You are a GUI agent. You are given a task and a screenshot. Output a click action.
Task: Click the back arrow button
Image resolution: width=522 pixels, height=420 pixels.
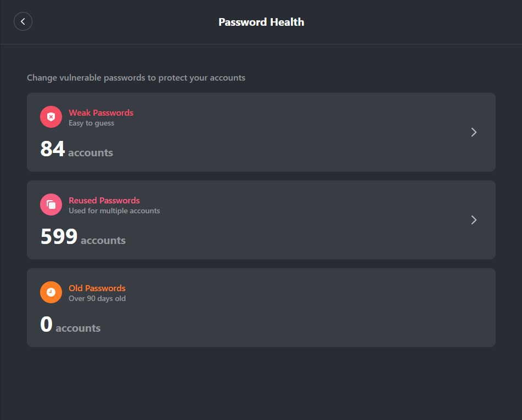pos(23,21)
